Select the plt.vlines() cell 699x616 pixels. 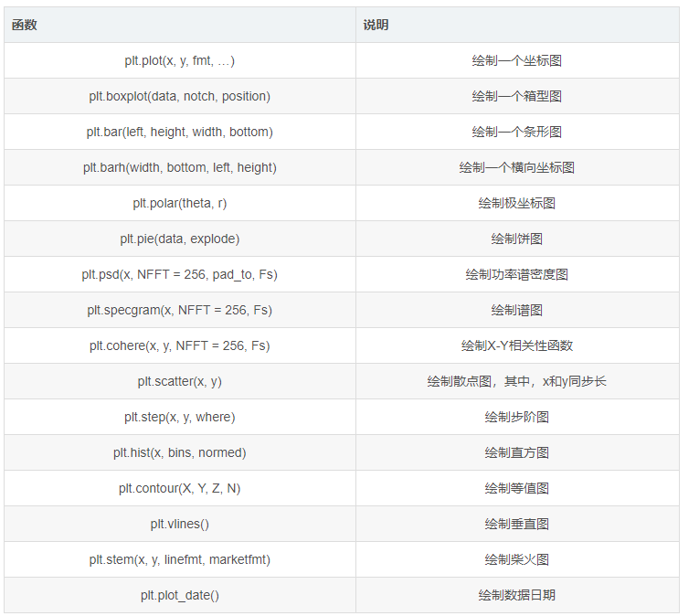pyautogui.click(x=180, y=524)
